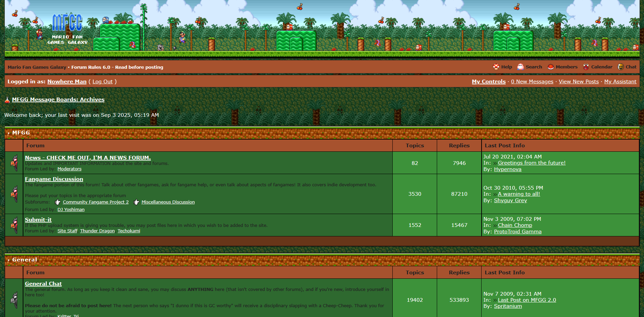Open Mario Fan Games Galaxy home link

[37, 67]
